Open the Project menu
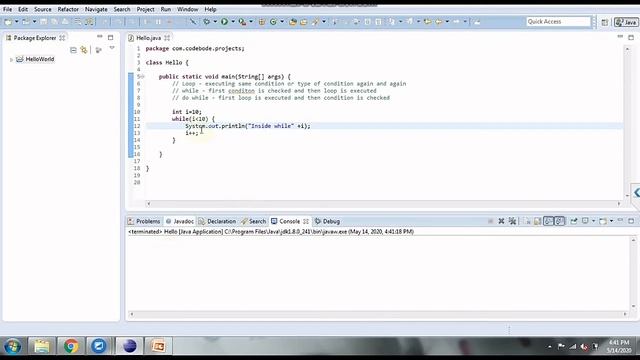 [145, 9]
